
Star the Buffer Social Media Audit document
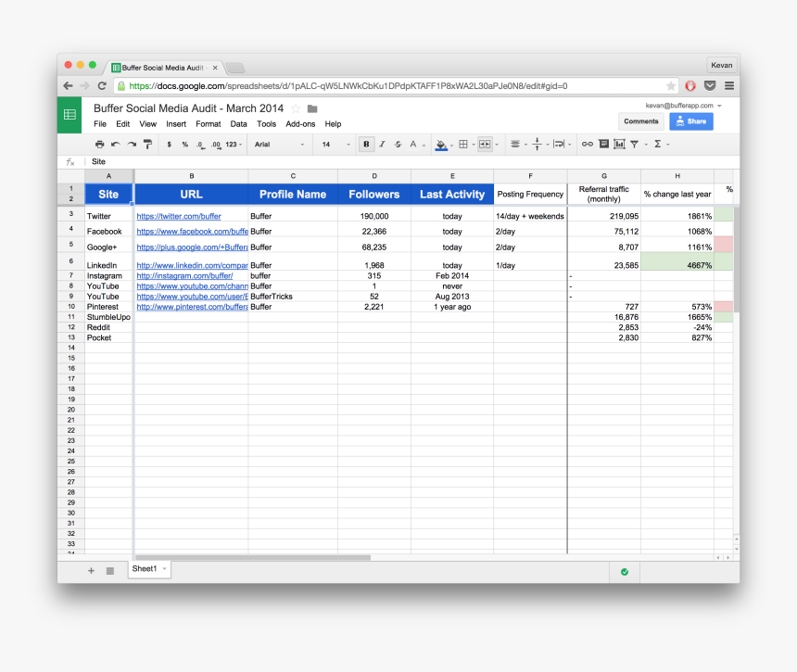(296, 108)
